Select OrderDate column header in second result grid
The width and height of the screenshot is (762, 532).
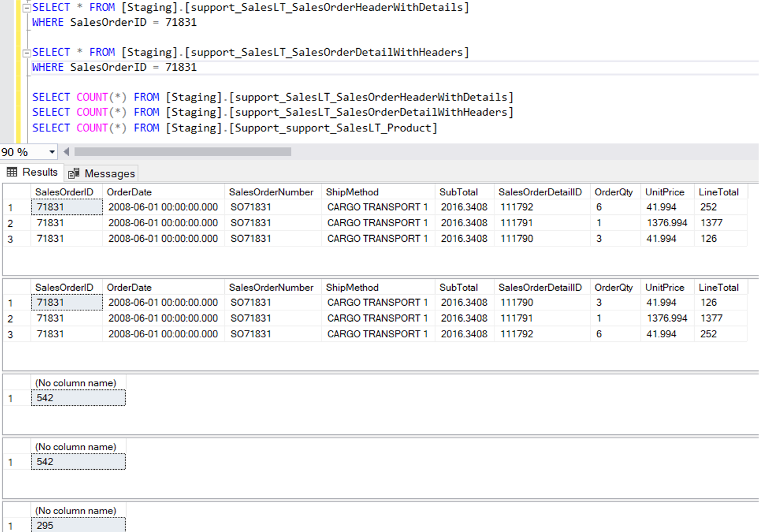coord(163,287)
